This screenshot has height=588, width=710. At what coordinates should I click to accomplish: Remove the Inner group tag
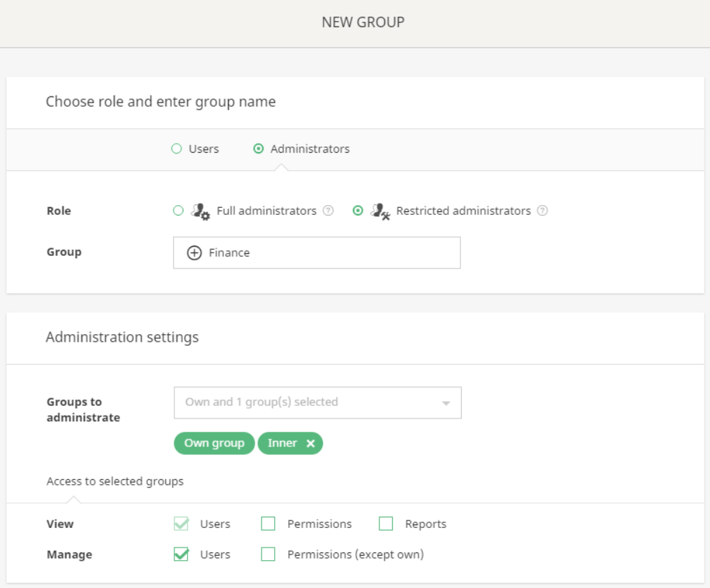tap(310, 444)
